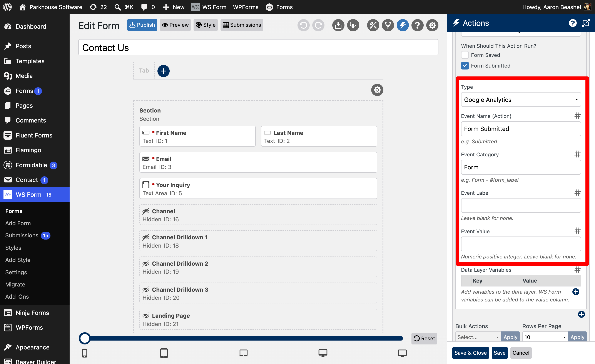
Task: Select the tablet breakpoint icon
Action: coord(164,353)
